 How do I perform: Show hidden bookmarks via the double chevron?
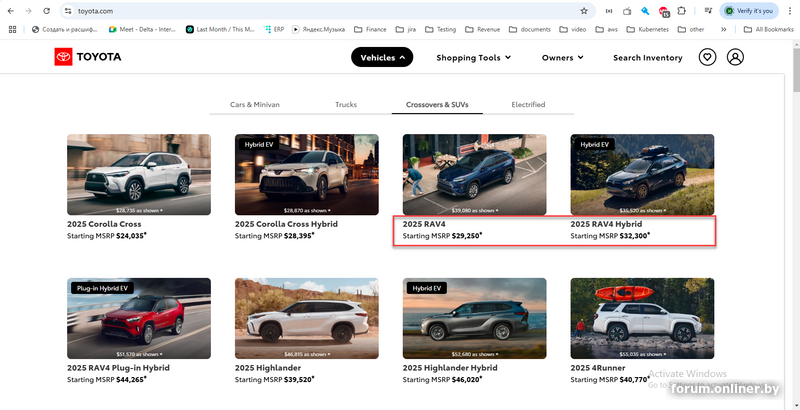pos(723,29)
